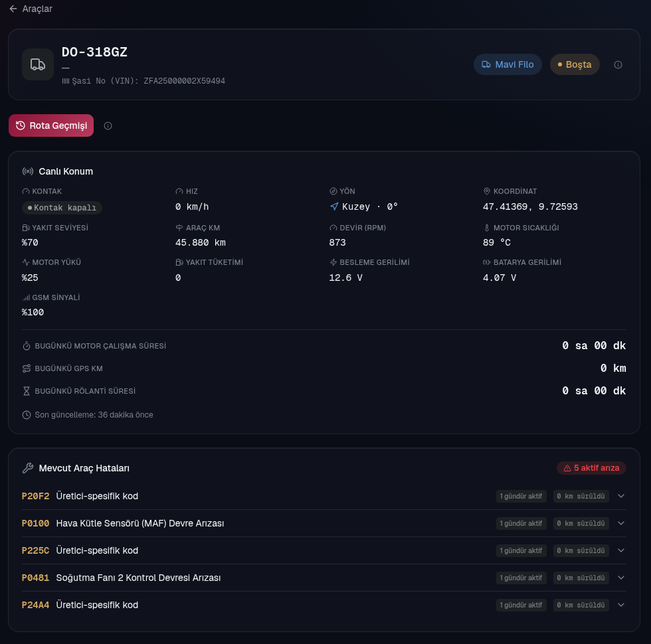Click the MOTOR SICAKLIĞI thermometer icon
This screenshot has height=644, width=651.
click(486, 228)
